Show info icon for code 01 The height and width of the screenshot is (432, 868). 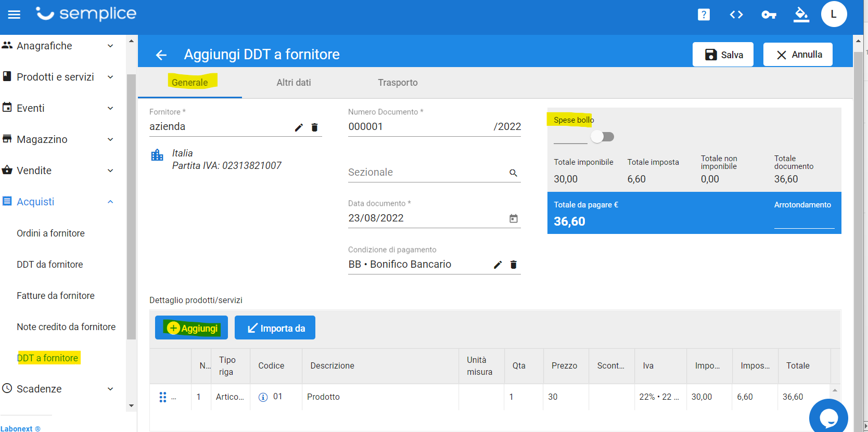(x=263, y=397)
